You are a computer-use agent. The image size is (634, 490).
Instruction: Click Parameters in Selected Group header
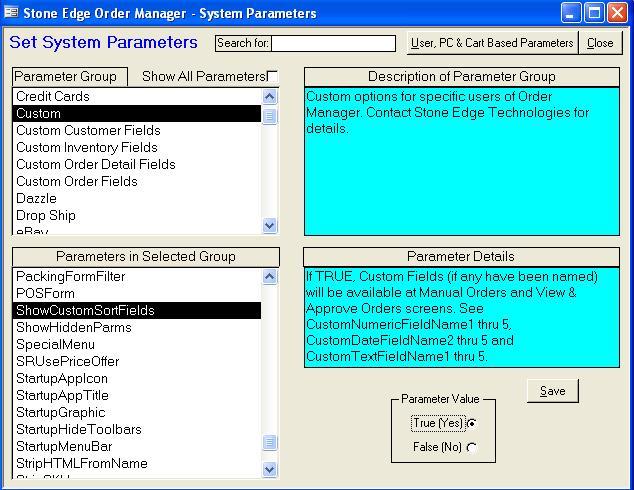click(146, 256)
